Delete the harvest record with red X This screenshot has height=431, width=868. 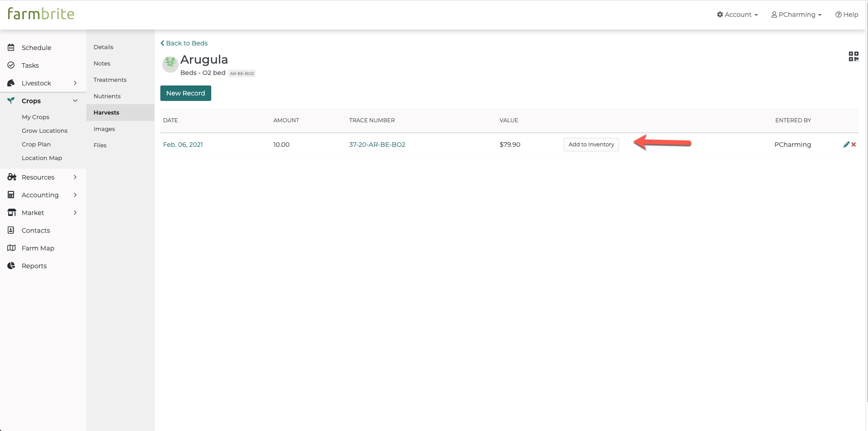tap(854, 145)
